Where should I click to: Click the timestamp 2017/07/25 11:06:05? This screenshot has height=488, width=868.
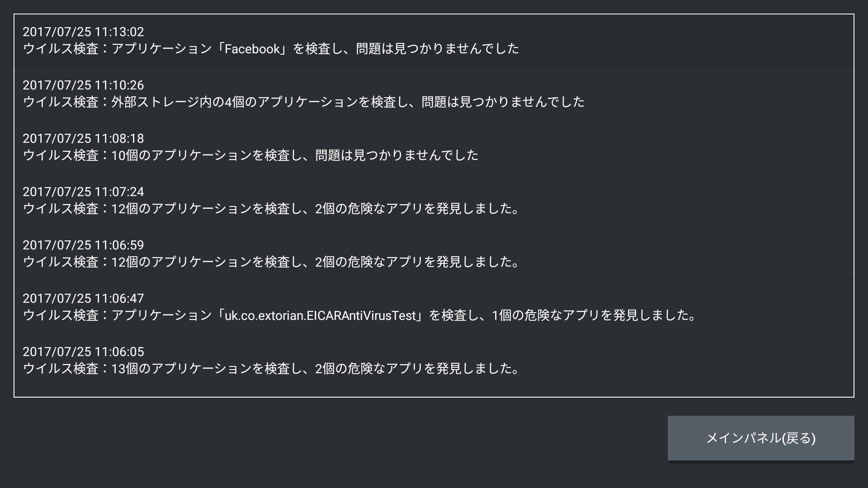tap(83, 352)
